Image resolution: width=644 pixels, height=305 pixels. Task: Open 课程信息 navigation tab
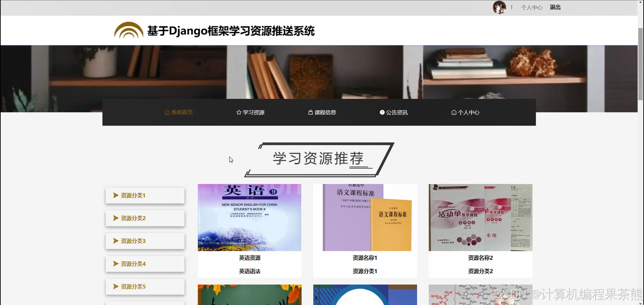pyautogui.click(x=322, y=112)
